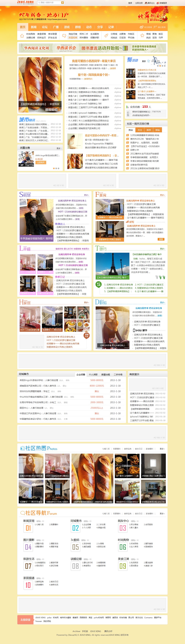Expand 更多 in the 社区导航 Forum header

[162, 514]
